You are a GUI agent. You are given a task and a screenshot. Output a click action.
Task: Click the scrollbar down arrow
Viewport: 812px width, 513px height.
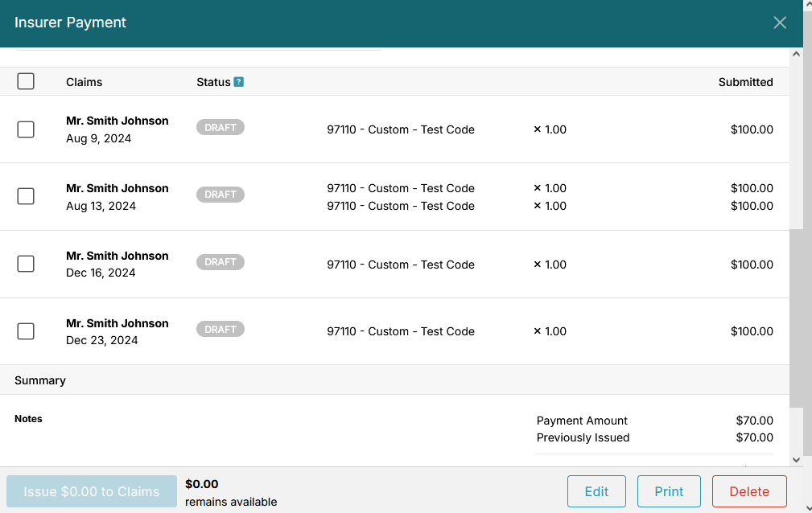click(x=796, y=459)
